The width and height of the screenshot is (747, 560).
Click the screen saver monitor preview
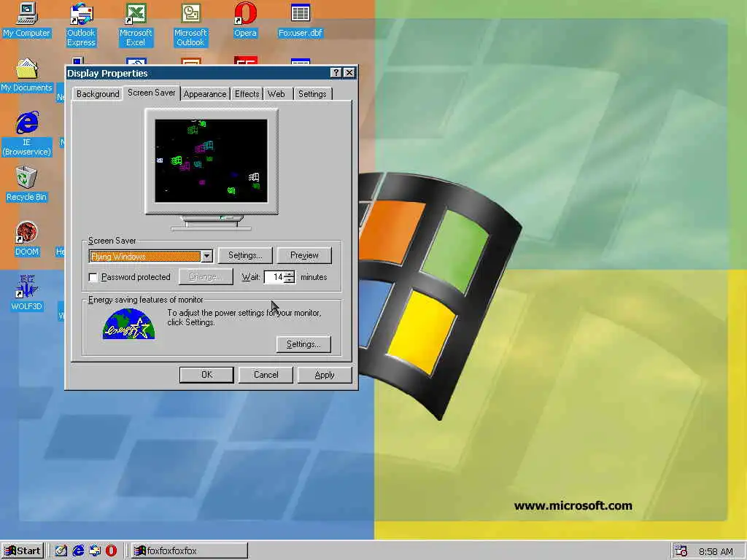tap(211, 161)
